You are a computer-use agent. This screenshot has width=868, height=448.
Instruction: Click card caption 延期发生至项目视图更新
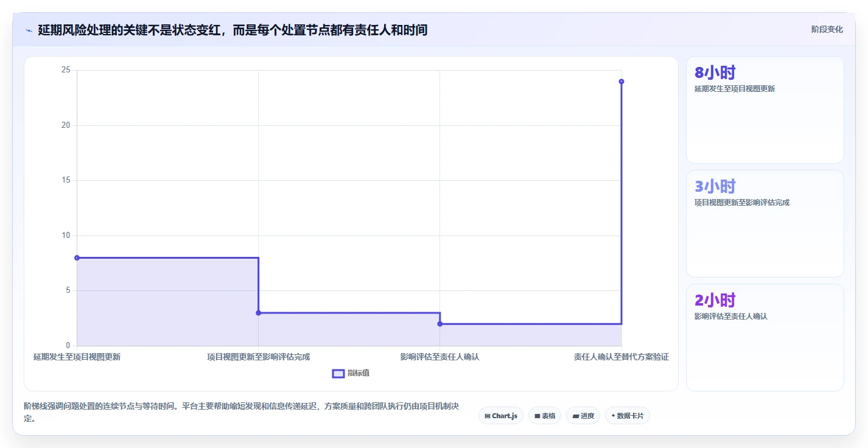point(734,89)
